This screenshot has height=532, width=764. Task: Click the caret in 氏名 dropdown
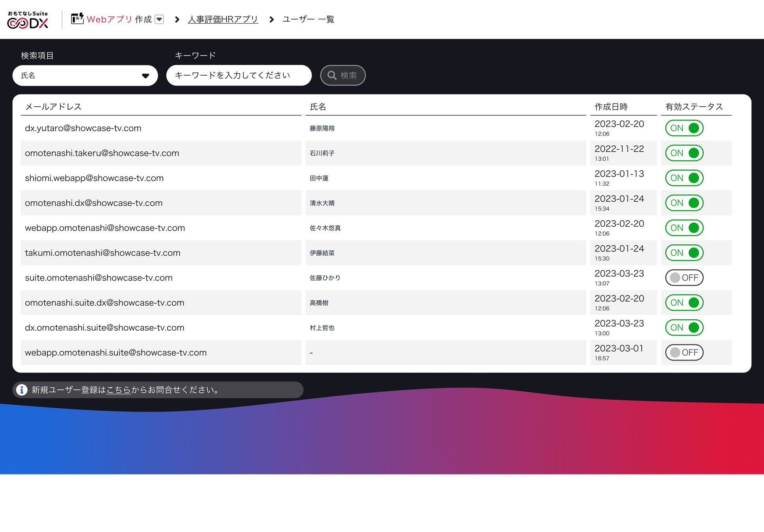pos(145,76)
